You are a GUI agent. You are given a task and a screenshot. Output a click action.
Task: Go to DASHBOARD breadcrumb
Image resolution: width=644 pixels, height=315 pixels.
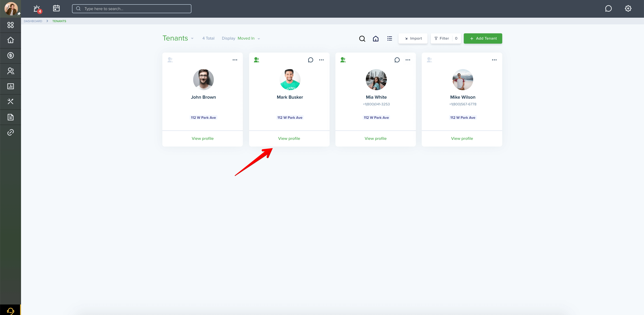[33, 21]
